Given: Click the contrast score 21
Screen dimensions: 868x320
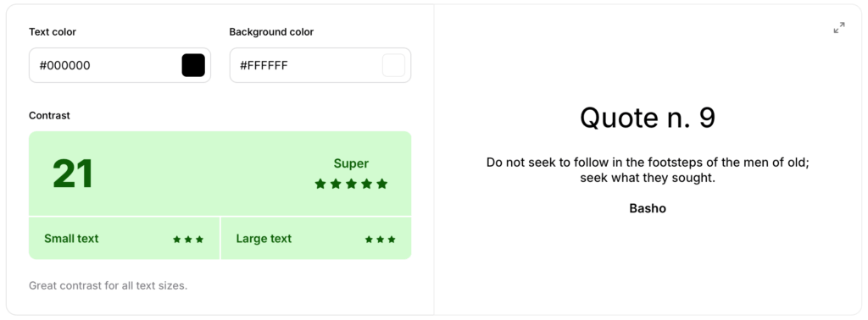Looking at the screenshot, I should click(73, 174).
